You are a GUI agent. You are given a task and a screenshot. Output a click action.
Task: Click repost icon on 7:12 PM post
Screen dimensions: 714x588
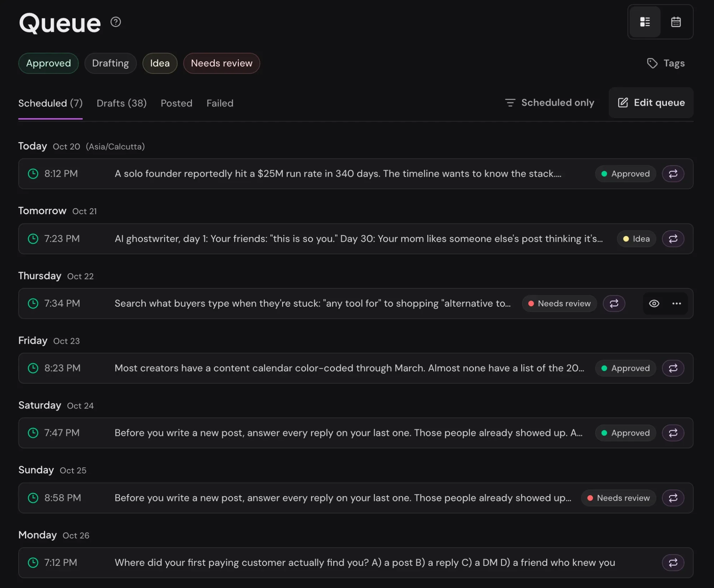pyautogui.click(x=673, y=563)
